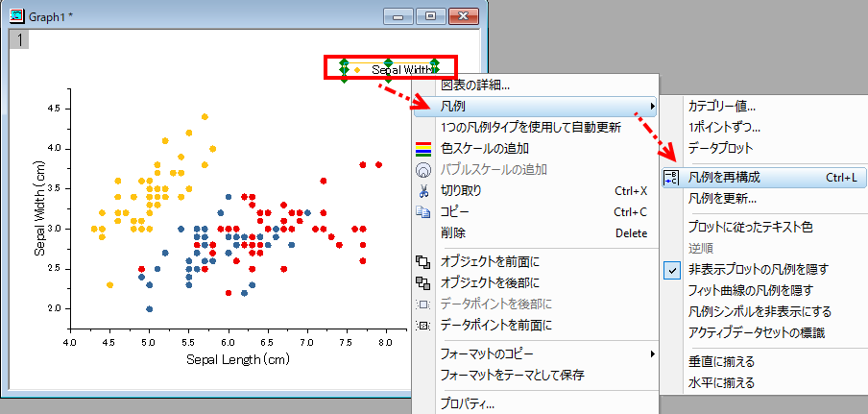Click the color scale icon beside 色スケールの追加
Image resolution: width=868 pixels, height=414 pixels.
(423, 148)
